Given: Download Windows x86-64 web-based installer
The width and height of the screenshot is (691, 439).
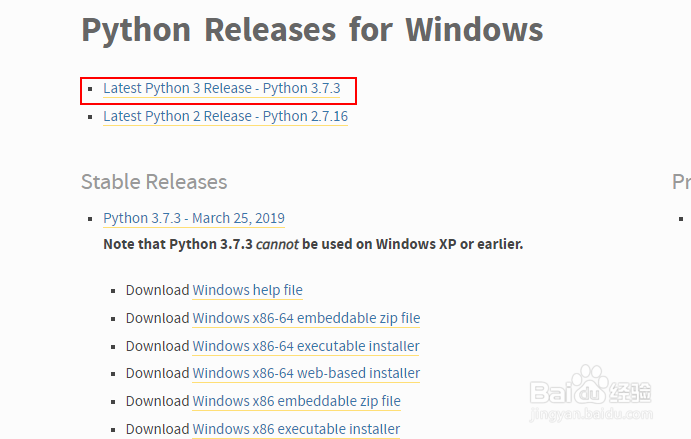Looking at the screenshot, I should click(306, 374).
